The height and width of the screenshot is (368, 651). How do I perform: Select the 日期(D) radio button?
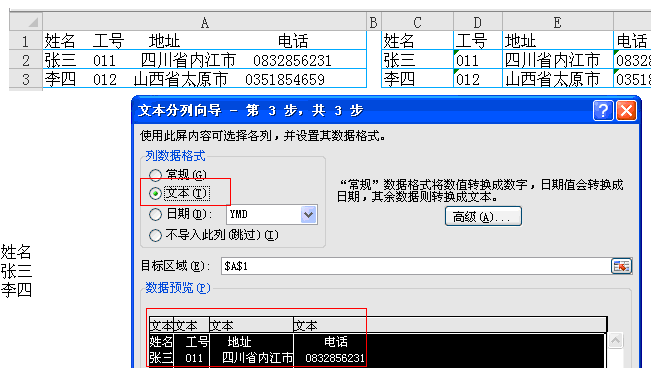[156, 214]
